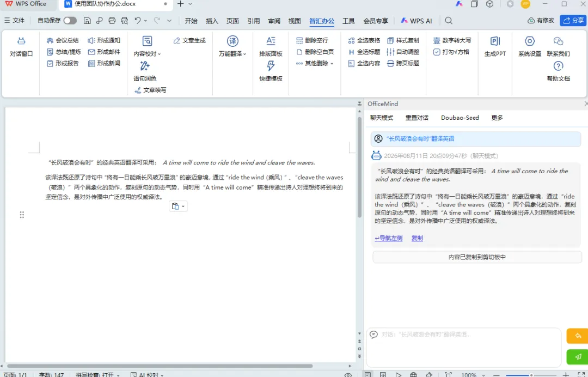Click 删除空行 delete blank lines

(x=312, y=40)
